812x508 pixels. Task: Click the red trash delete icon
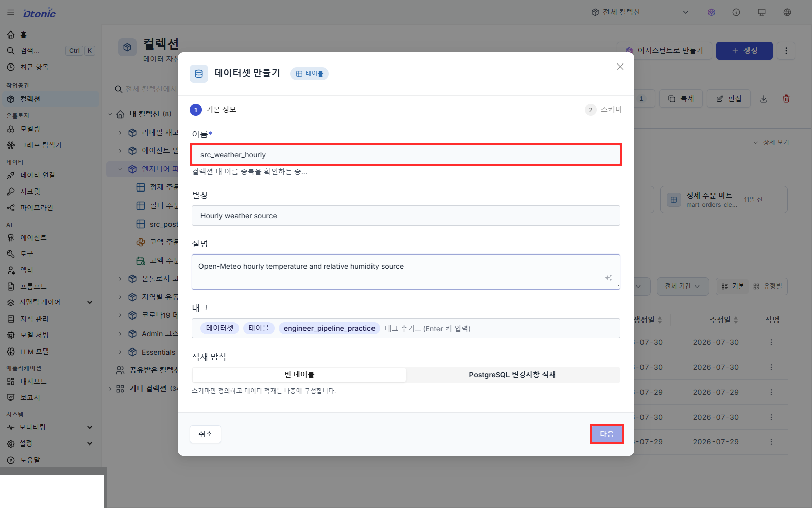tap(786, 99)
